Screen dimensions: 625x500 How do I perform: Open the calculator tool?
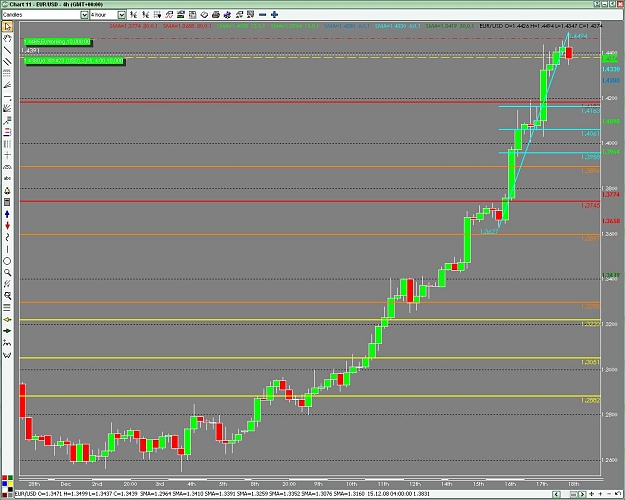point(7,202)
